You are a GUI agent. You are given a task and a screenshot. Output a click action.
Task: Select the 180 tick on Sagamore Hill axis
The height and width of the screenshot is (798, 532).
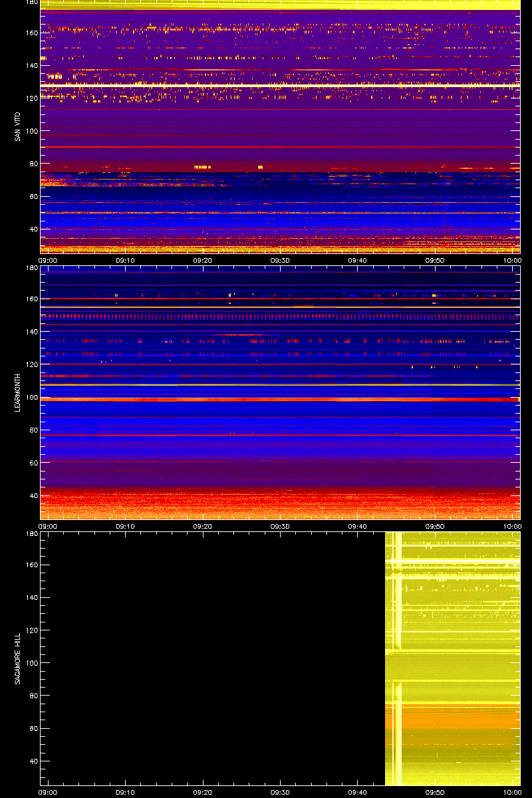31,534
